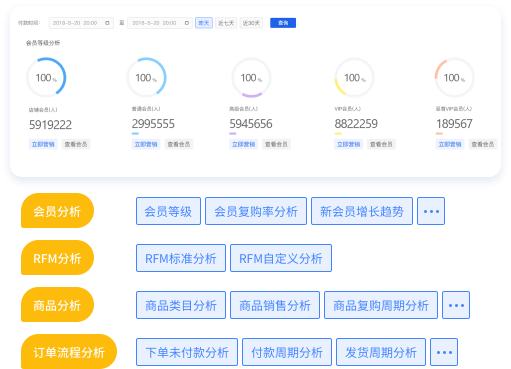Select the 近30天 quick date range
The width and height of the screenshot is (511, 369).
(251, 23)
